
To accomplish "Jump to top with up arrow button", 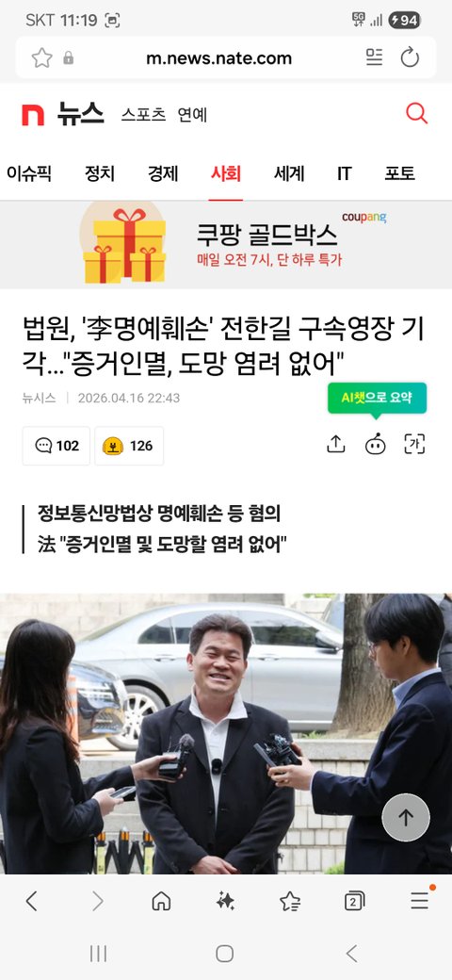I will (406, 818).
